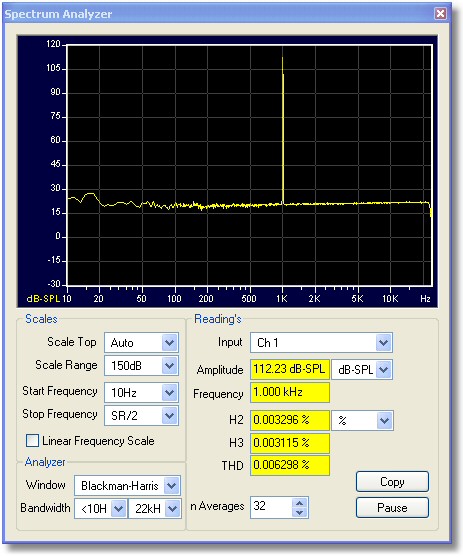Expand the lower bandwidth <10H dropdown
This screenshot has height=557, width=463.
pos(100,509)
